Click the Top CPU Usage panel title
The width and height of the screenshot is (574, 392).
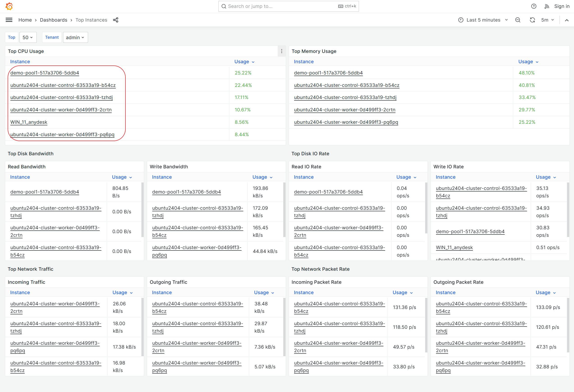click(x=26, y=51)
